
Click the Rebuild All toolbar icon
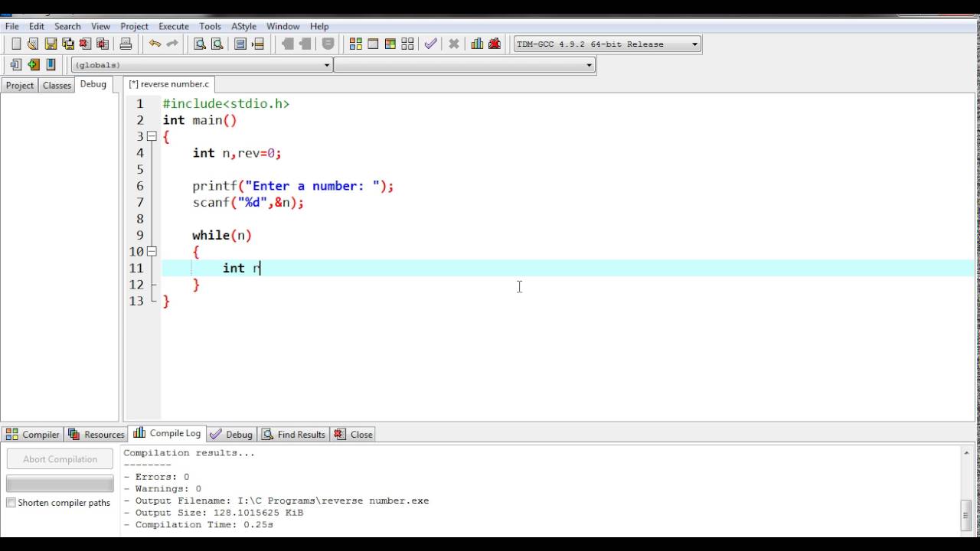point(407,44)
